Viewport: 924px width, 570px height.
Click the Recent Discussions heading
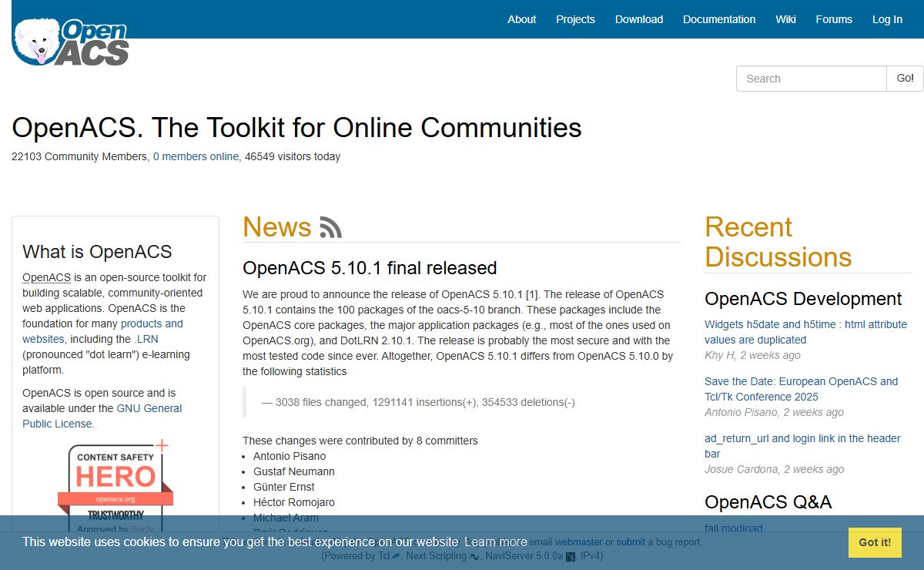click(x=778, y=242)
